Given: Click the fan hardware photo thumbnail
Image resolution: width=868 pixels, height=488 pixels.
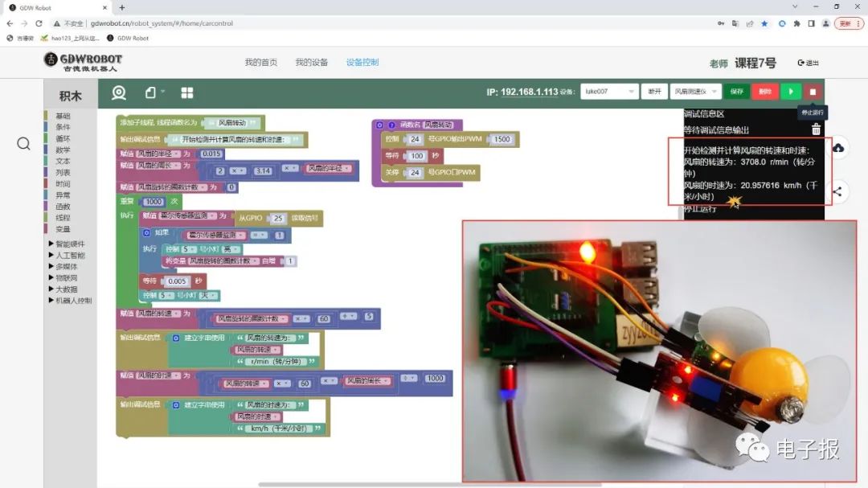Looking at the screenshot, I should pyautogui.click(x=659, y=351).
